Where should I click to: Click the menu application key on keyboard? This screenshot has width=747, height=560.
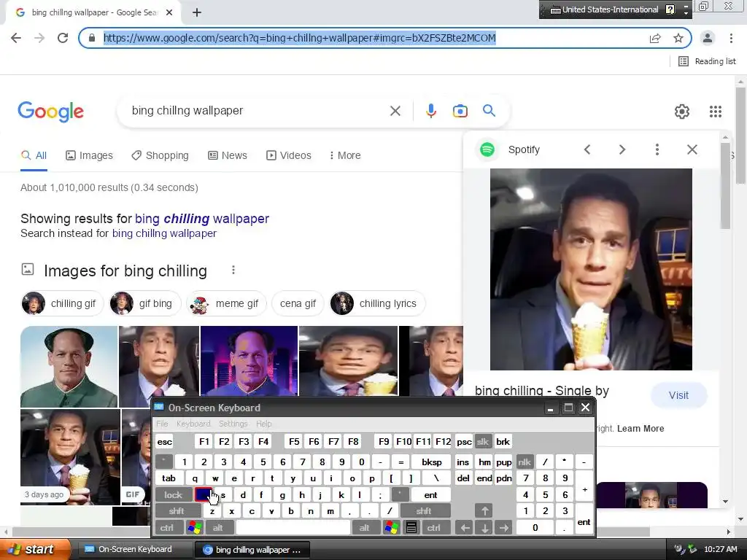click(x=411, y=528)
